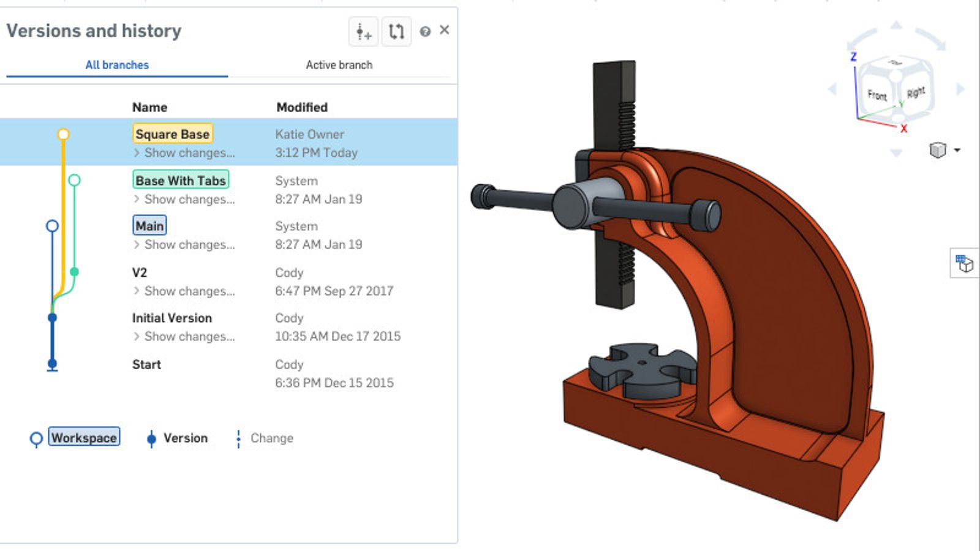
Task: Open Show changes for Initial Version
Action: [185, 337]
